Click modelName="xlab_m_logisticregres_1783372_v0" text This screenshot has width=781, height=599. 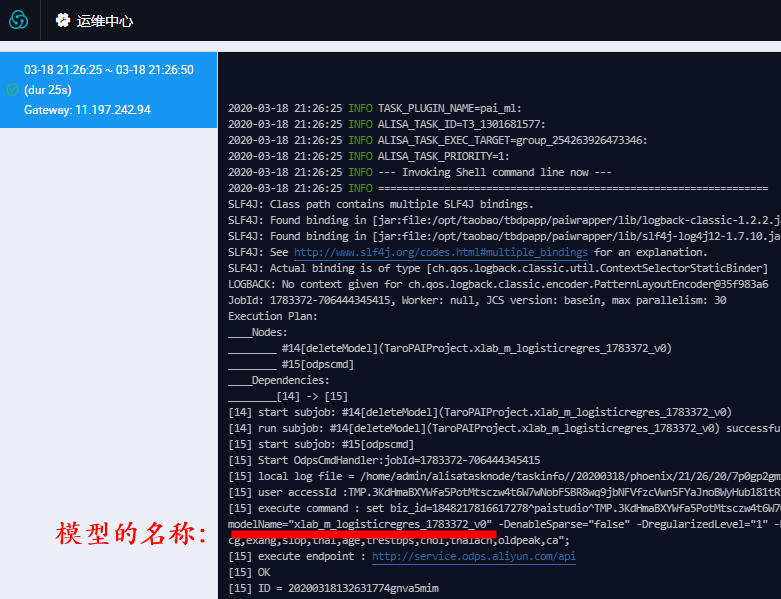[x=360, y=524]
